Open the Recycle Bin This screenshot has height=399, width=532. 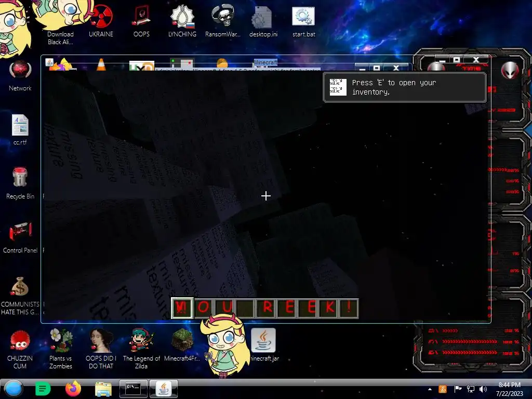click(x=20, y=183)
